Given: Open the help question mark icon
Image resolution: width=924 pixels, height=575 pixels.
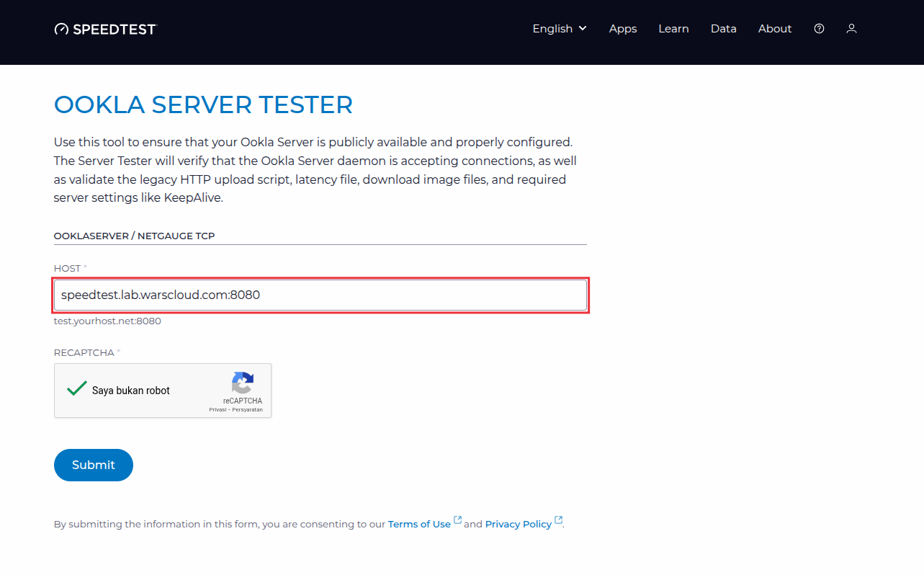Looking at the screenshot, I should [819, 28].
